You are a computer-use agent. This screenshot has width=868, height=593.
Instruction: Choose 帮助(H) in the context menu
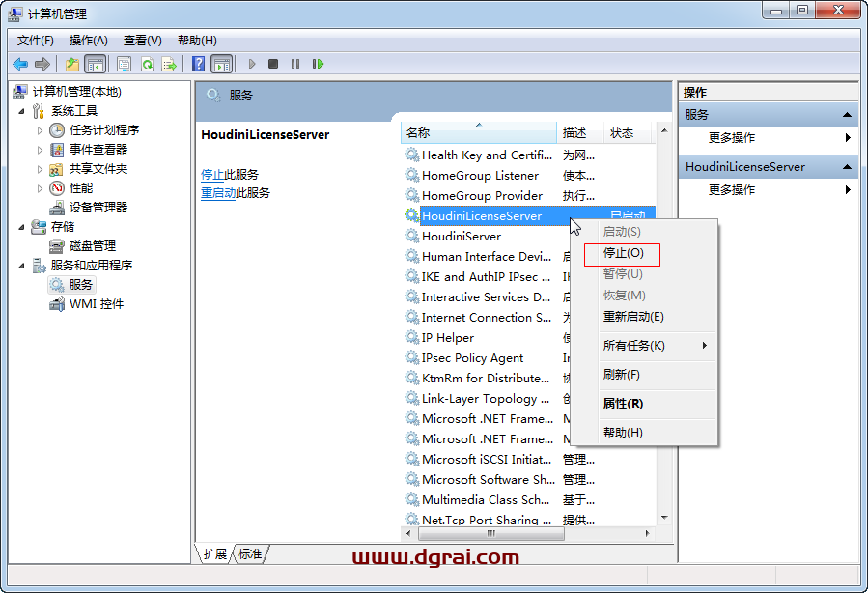tap(644, 433)
